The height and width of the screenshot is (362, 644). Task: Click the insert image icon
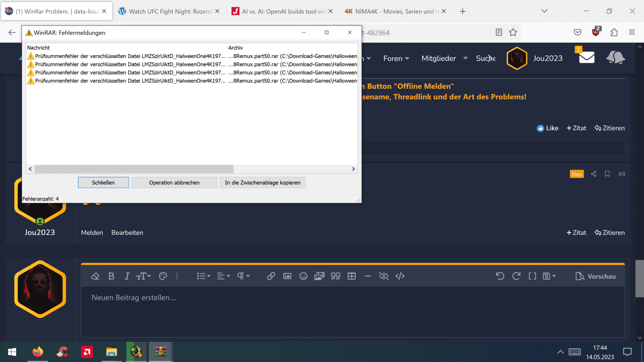tap(287, 276)
